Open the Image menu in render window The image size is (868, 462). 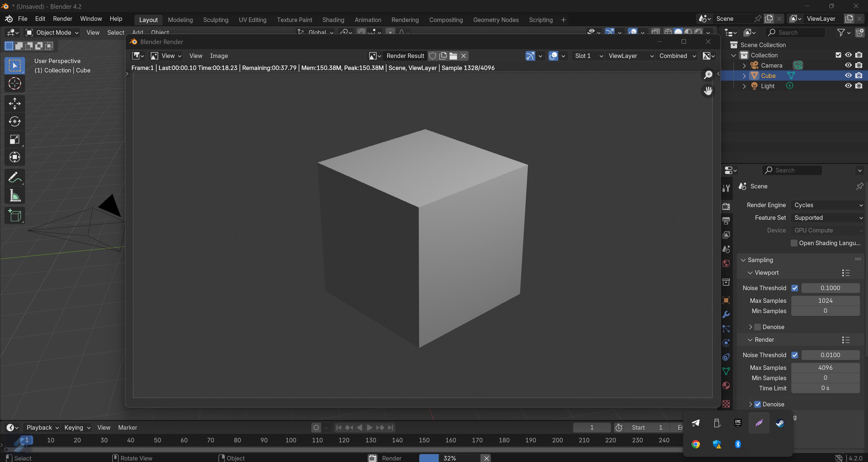tap(219, 56)
